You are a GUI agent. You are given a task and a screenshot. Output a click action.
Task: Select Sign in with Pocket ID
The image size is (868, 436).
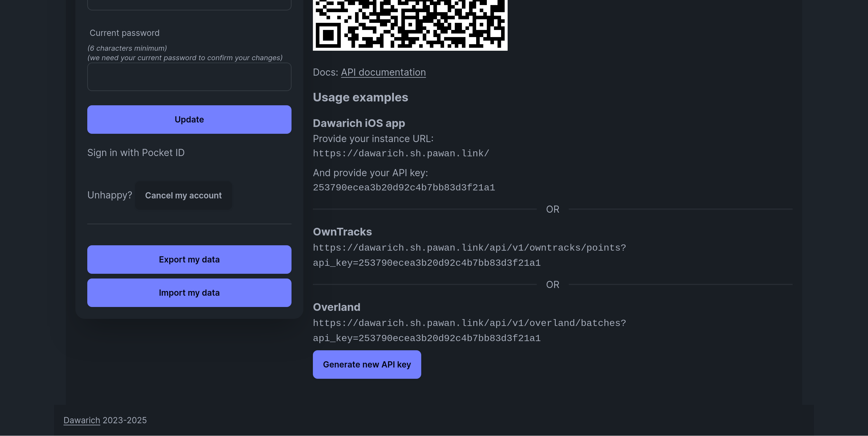pos(136,152)
